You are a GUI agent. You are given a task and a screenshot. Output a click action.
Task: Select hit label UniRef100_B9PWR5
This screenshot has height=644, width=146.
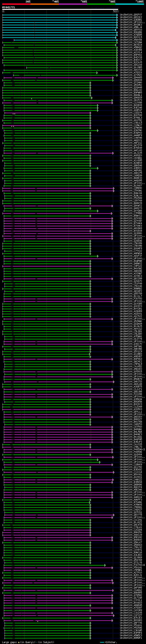pos(131,93)
